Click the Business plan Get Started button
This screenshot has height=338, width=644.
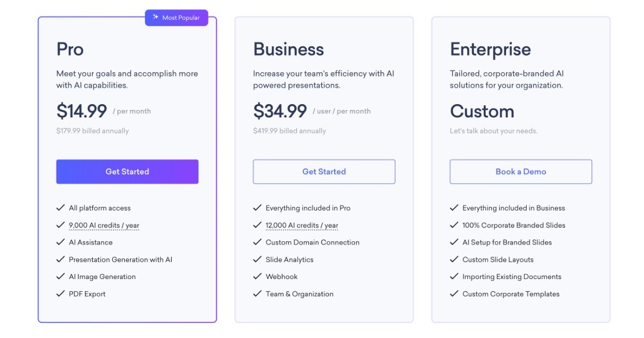[324, 172]
